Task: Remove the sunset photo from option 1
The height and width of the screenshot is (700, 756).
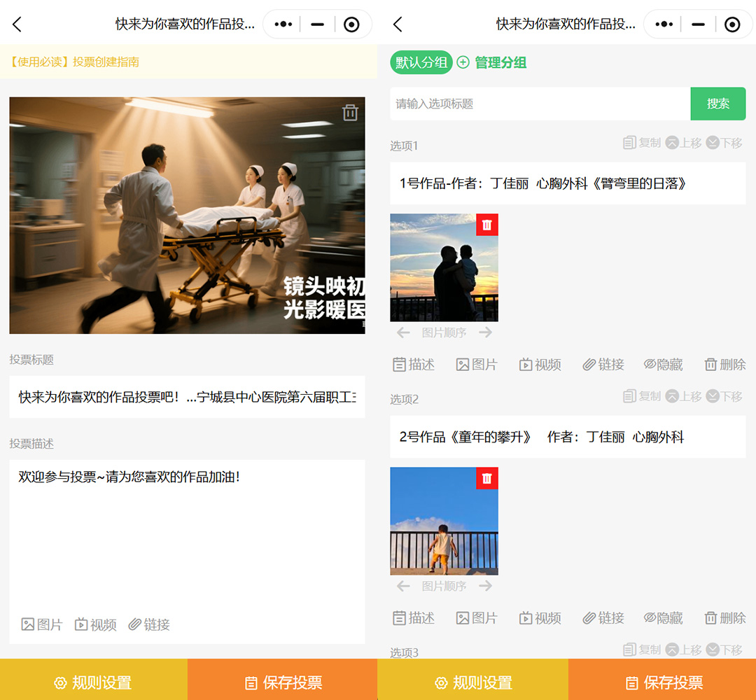Action: pos(487,225)
